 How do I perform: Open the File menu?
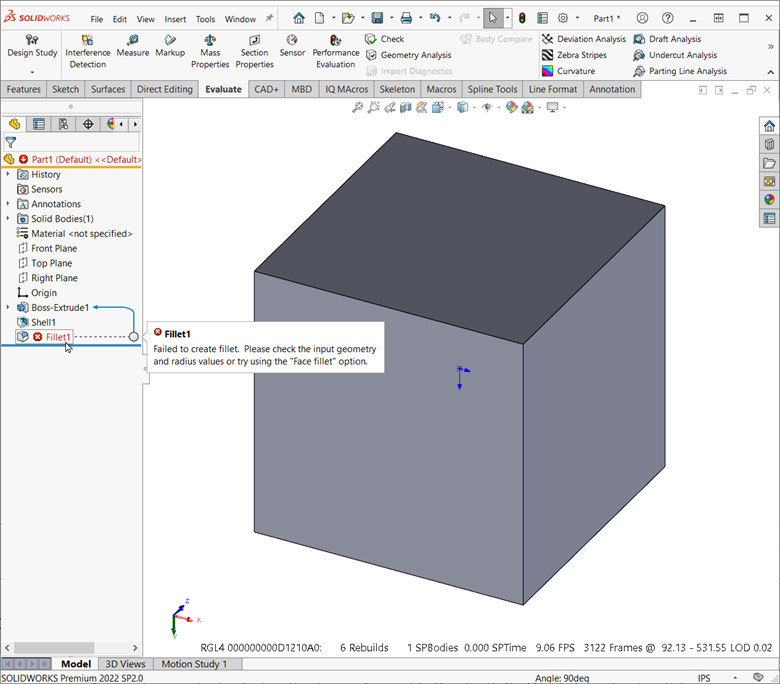coord(97,19)
